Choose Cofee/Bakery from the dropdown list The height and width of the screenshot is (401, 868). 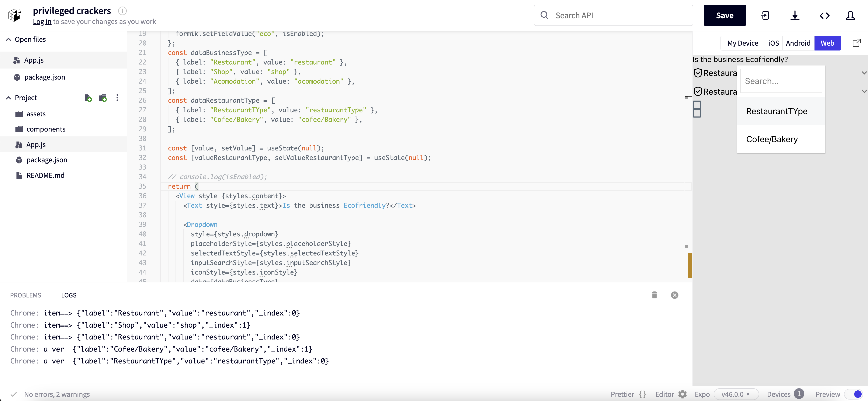coord(781,139)
